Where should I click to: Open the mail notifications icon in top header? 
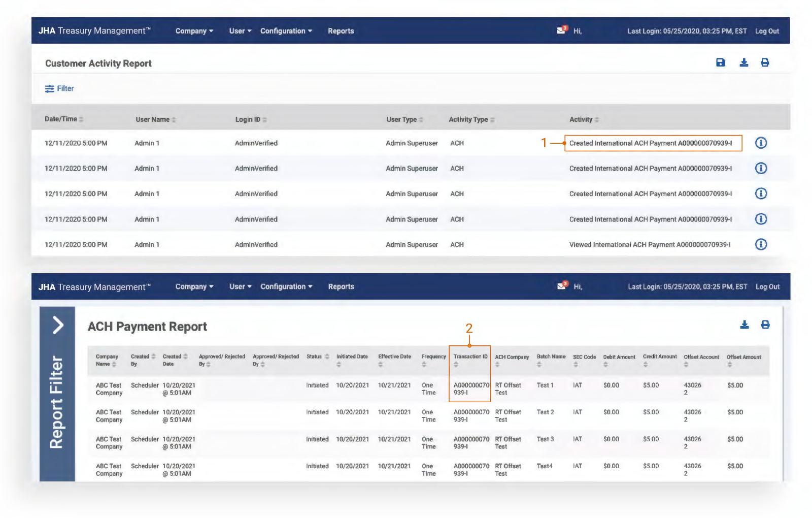(561, 30)
